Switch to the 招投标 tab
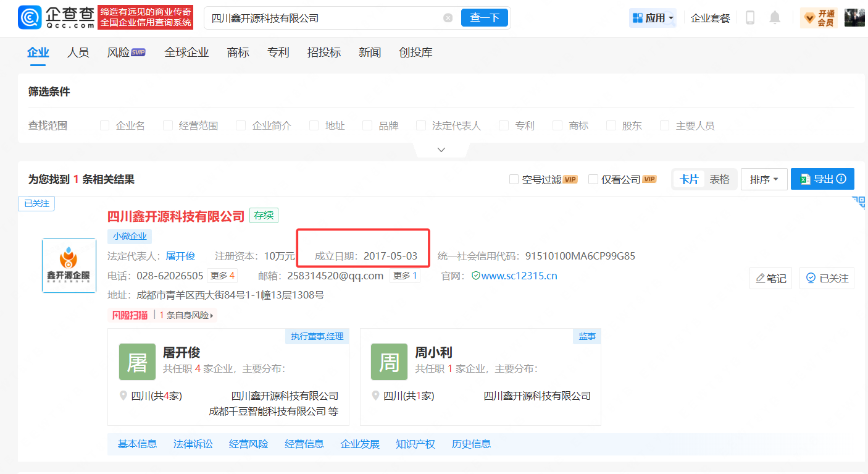The height and width of the screenshot is (474, 868). click(x=324, y=53)
